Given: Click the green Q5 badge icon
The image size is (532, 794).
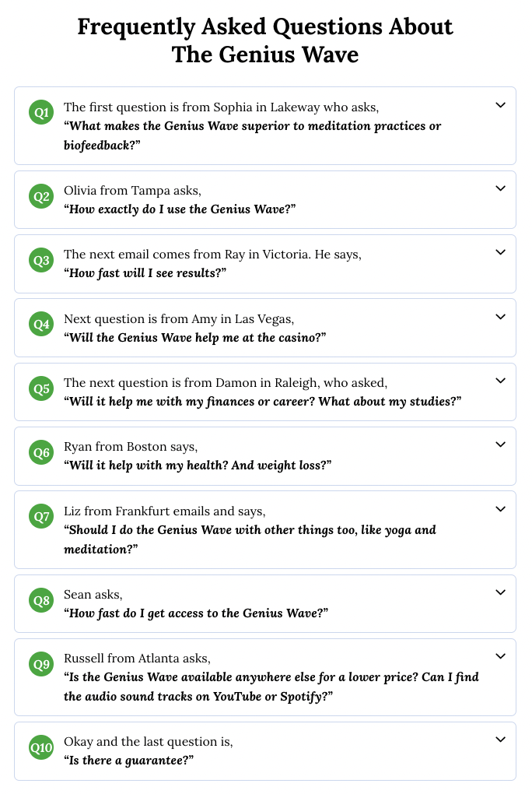Looking at the screenshot, I should (x=41, y=388).
